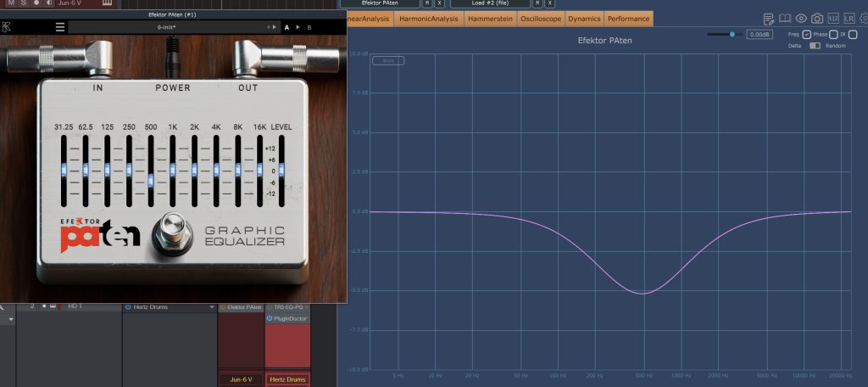Click the Store button on graph
The image size is (868, 387).
388,60
